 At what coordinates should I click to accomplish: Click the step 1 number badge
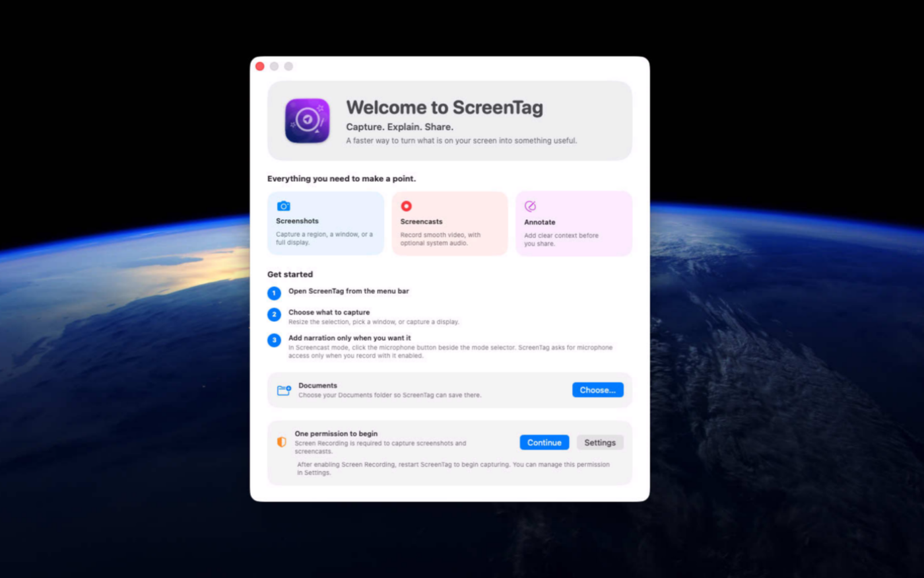click(274, 293)
